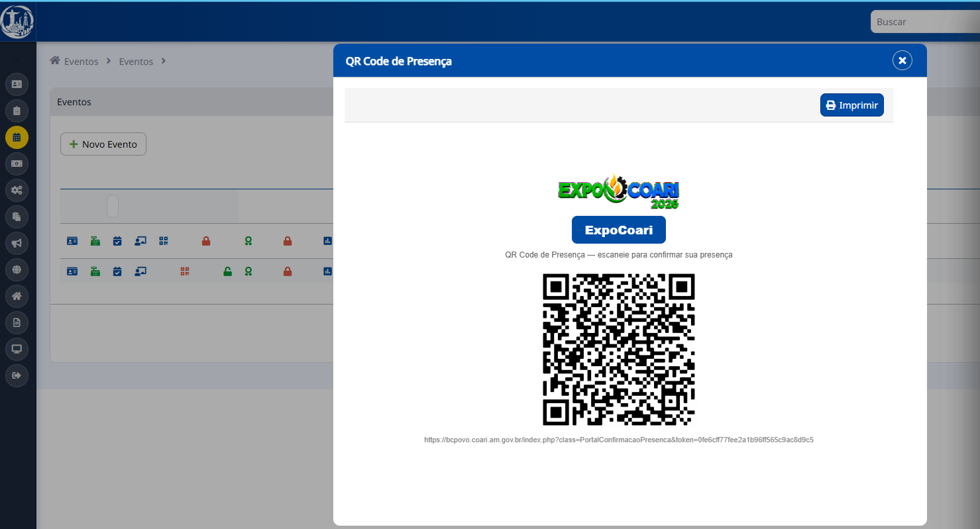Open the gears settings icon in the sidebar
980x529 pixels.
tap(17, 190)
